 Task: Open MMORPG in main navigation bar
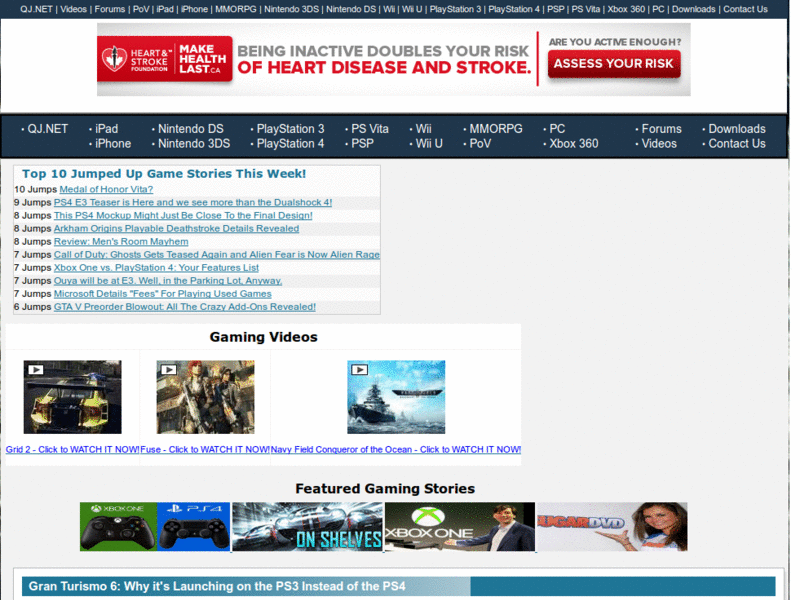pyautogui.click(x=496, y=129)
